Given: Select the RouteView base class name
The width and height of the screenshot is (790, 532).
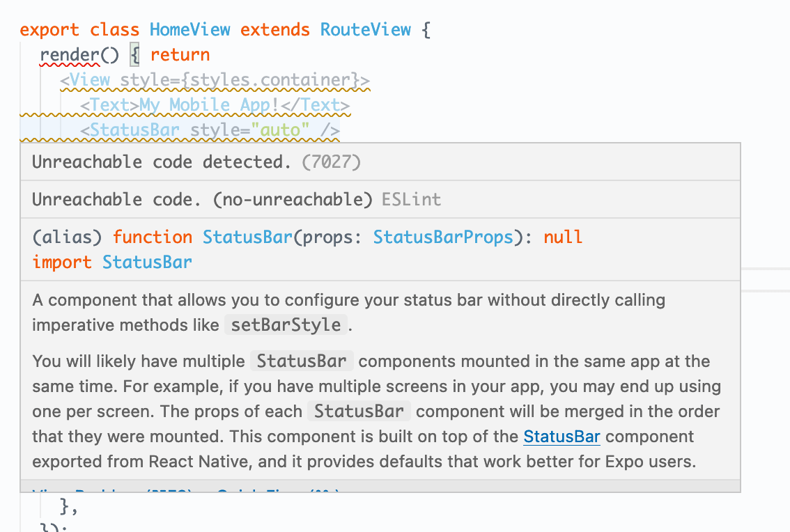Looking at the screenshot, I should pyautogui.click(x=365, y=30).
